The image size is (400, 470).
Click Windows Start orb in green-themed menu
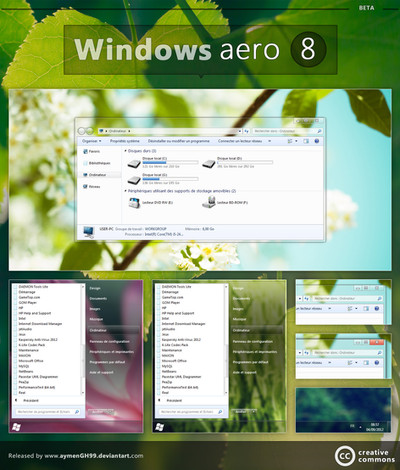[x=159, y=427]
